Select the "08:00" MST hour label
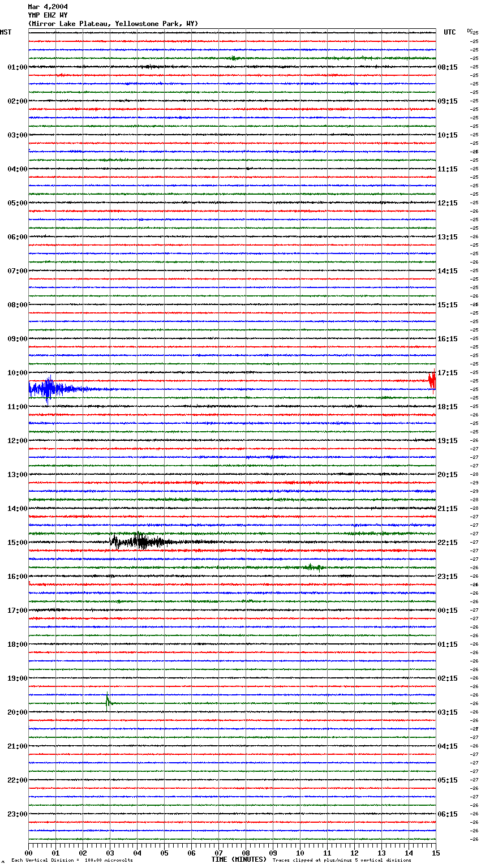 [18, 305]
